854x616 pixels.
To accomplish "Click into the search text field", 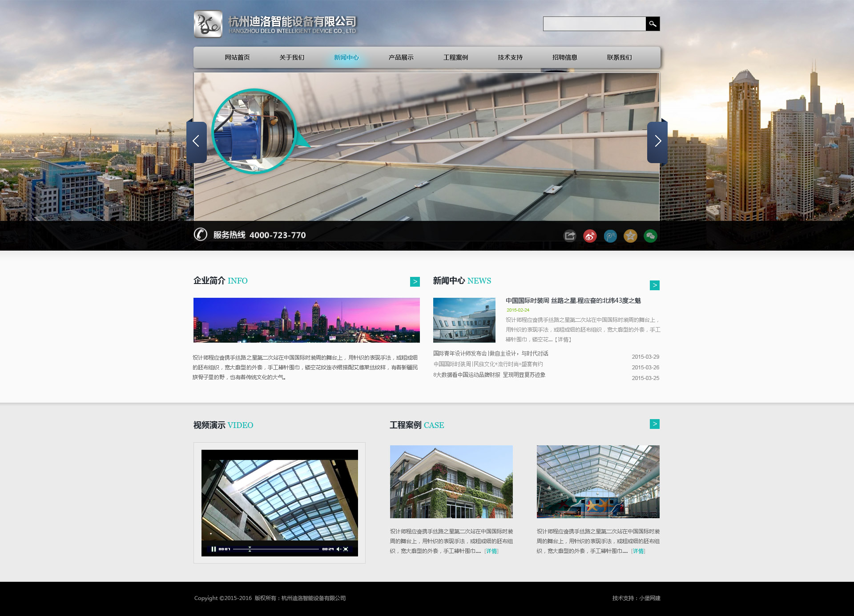I will [x=594, y=24].
